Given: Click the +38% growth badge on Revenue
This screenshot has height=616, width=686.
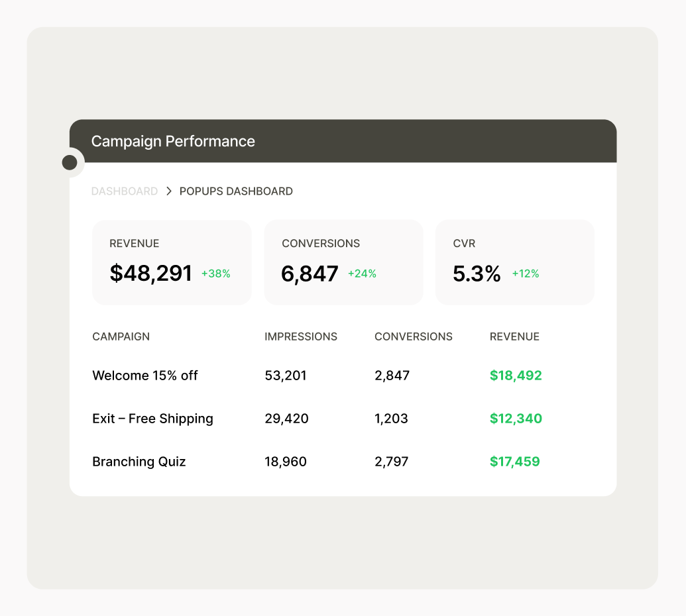Looking at the screenshot, I should 216,273.
